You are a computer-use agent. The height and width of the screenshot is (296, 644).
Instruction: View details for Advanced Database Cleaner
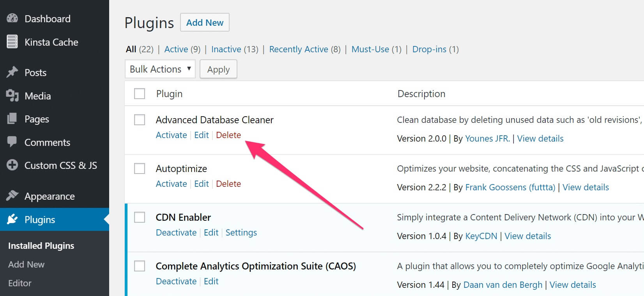[x=540, y=138]
